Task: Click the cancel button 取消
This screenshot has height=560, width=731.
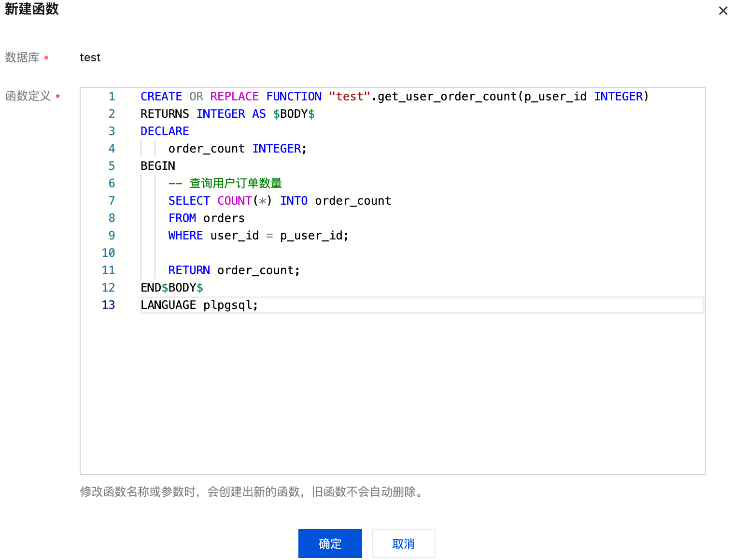Action: click(403, 544)
